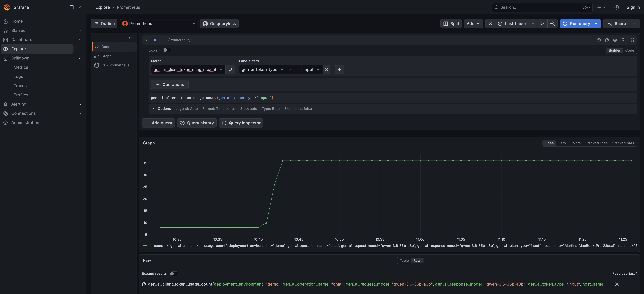Open the Prometheus data source dropdown

pyautogui.click(x=159, y=24)
